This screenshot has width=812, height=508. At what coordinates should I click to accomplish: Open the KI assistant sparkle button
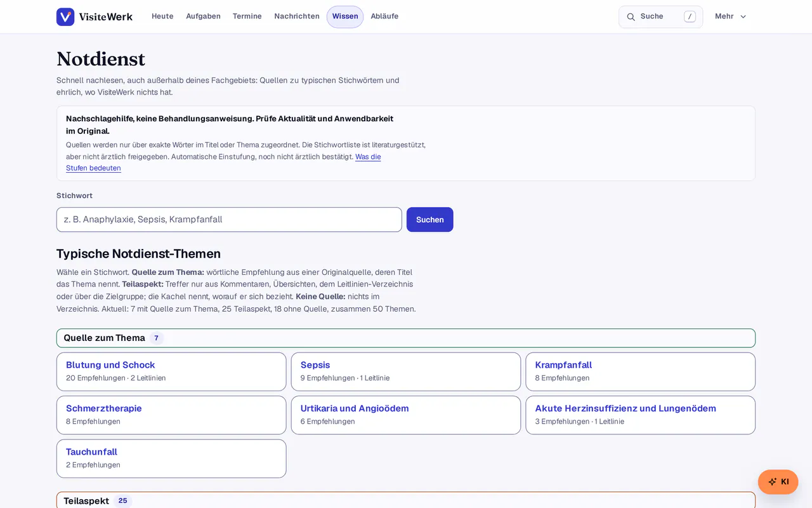pyautogui.click(x=778, y=482)
